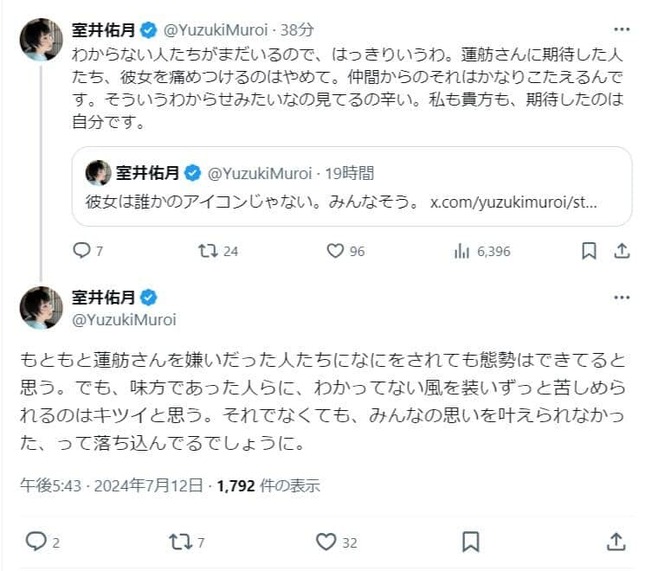Share the top tweet
This screenshot has width=645, height=571.
(x=620, y=250)
